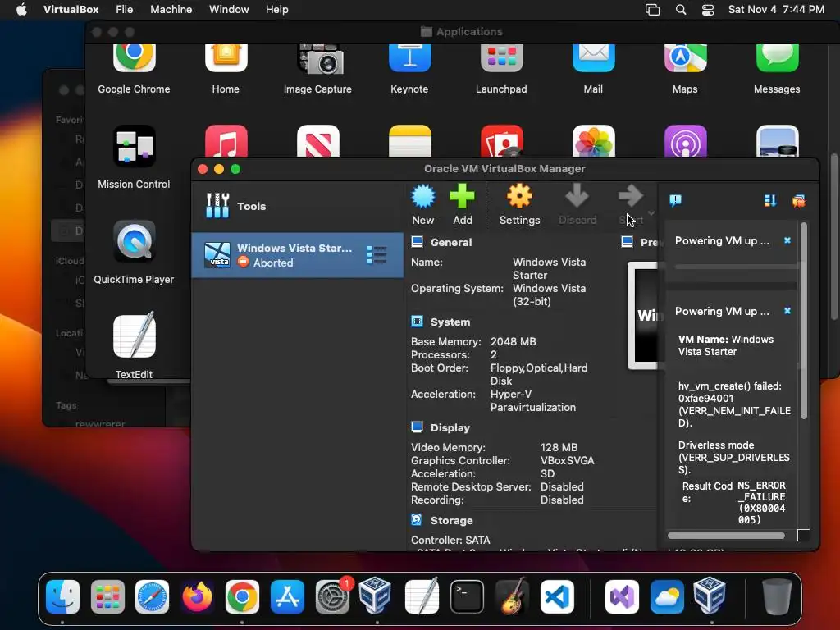Select the Windows Vista Starter VM entry
Image resolution: width=840 pixels, height=630 pixels.
coord(297,255)
